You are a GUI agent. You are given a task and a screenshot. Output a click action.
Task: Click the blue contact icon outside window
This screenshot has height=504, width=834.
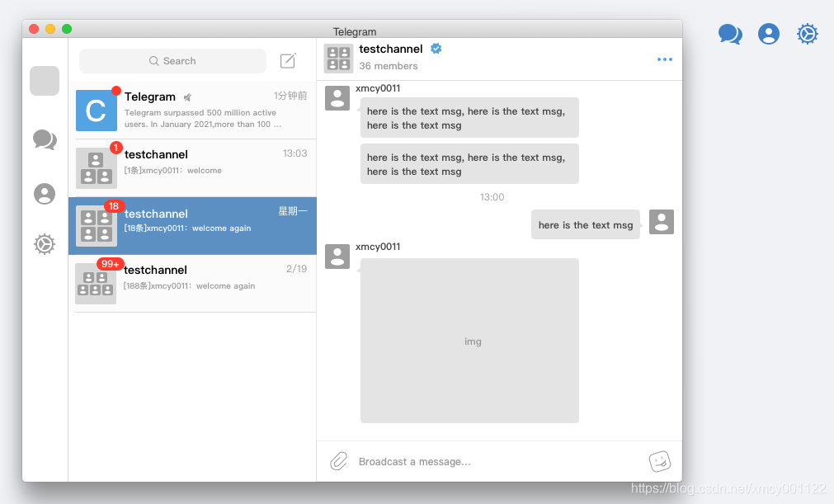click(769, 34)
